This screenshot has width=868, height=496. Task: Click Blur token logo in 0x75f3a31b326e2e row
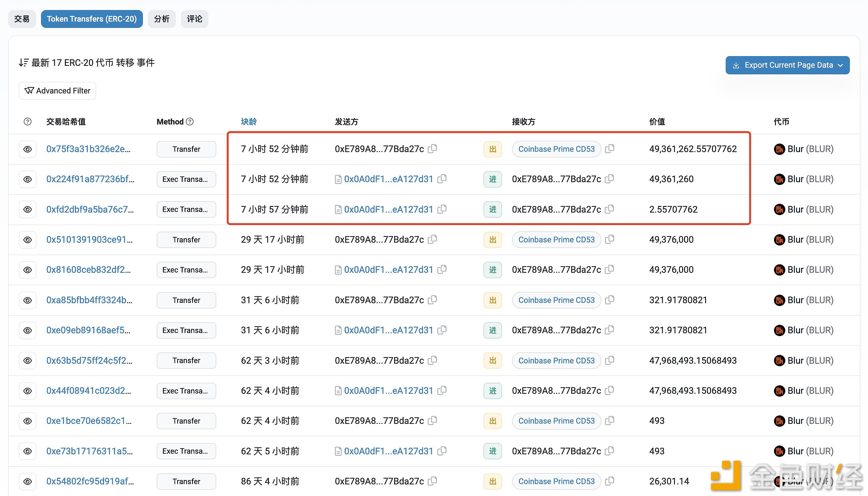[x=779, y=149]
